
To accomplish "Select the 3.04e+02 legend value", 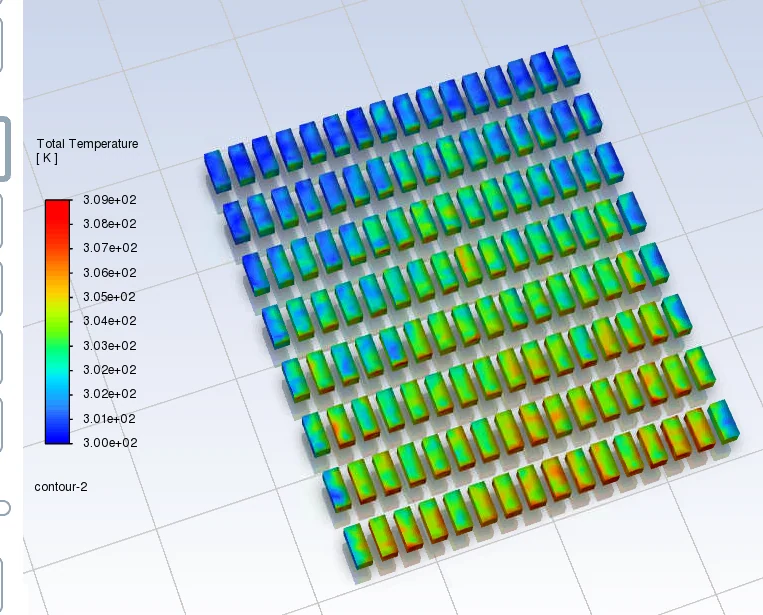I will pos(110,321).
